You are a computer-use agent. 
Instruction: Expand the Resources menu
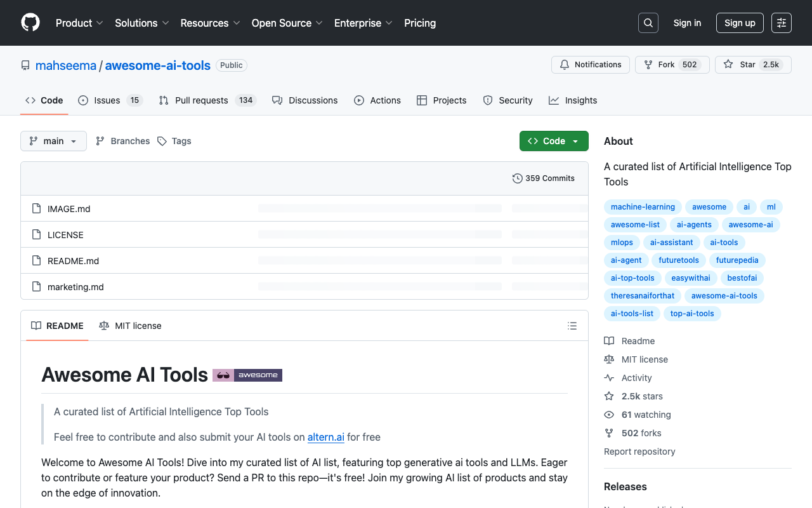tap(210, 23)
